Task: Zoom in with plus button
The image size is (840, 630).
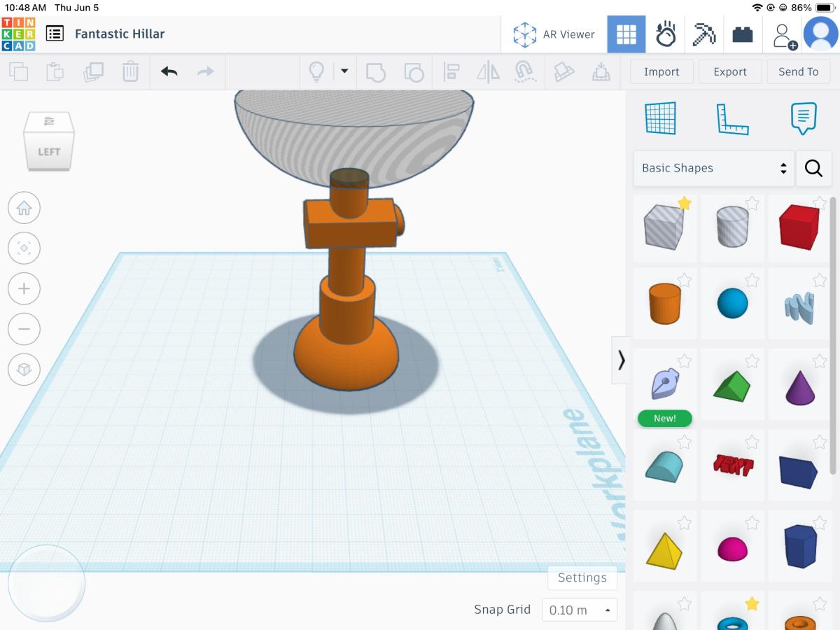Action: (24, 288)
